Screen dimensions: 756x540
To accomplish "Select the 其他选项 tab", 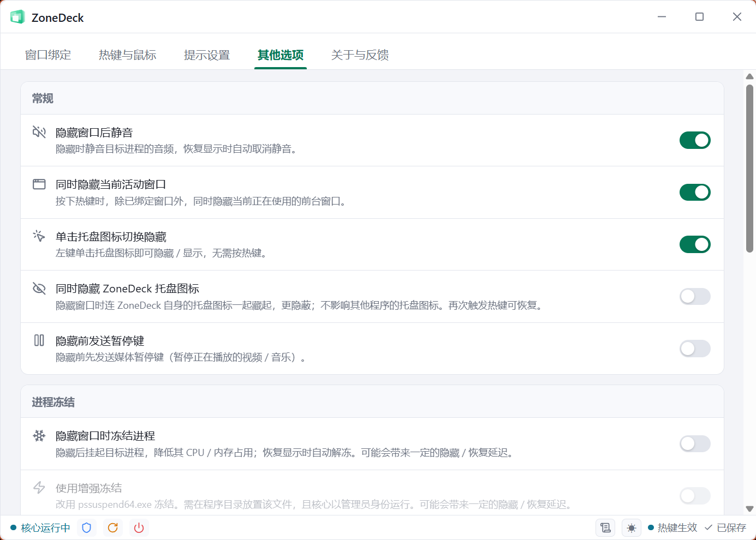I will point(281,55).
